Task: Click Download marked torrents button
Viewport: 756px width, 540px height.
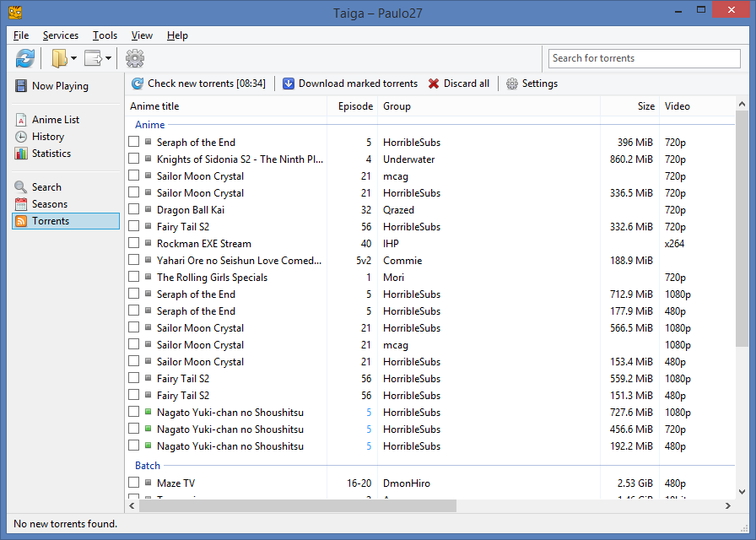Action: pyautogui.click(x=350, y=84)
